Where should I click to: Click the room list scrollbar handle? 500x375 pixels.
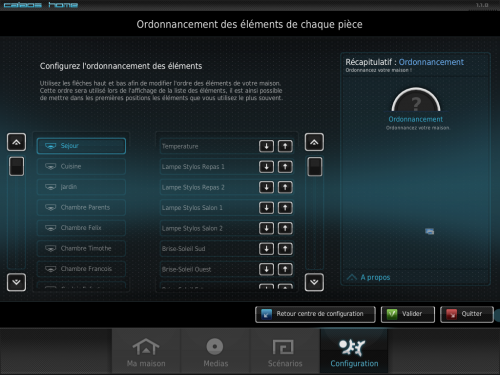(16, 166)
